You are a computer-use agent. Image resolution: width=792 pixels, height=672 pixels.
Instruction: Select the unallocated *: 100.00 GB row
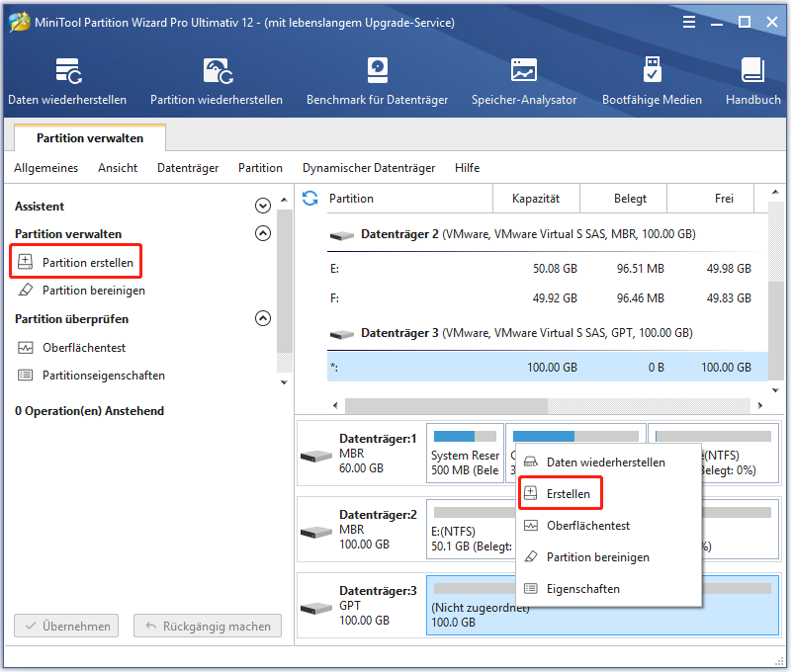(x=548, y=367)
